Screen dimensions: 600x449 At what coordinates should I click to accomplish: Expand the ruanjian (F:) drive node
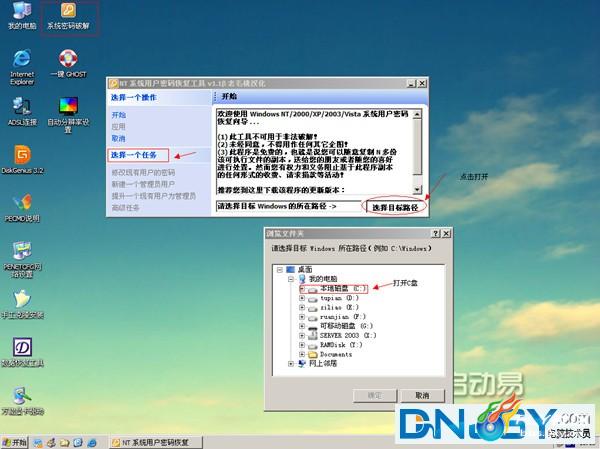click(x=302, y=317)
